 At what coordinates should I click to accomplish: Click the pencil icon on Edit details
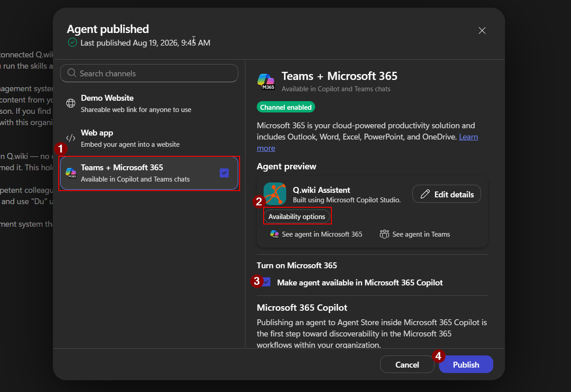coord(425,194)
